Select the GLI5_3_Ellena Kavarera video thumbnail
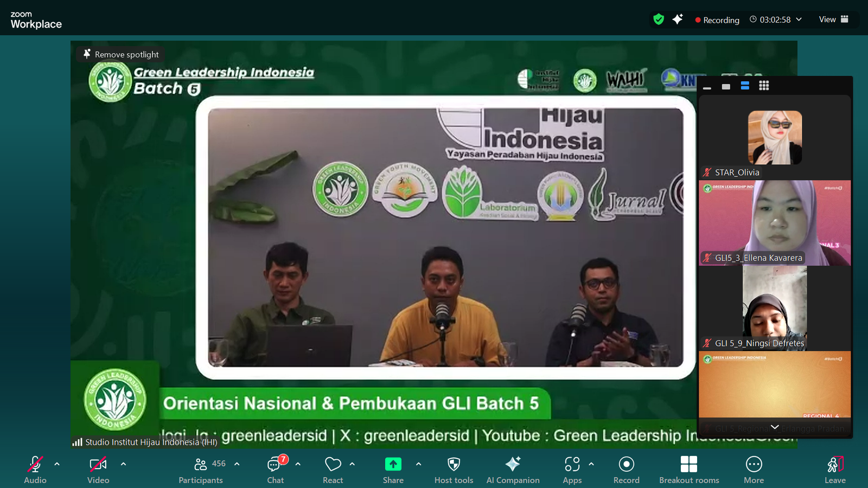 (x=775, y=223)
